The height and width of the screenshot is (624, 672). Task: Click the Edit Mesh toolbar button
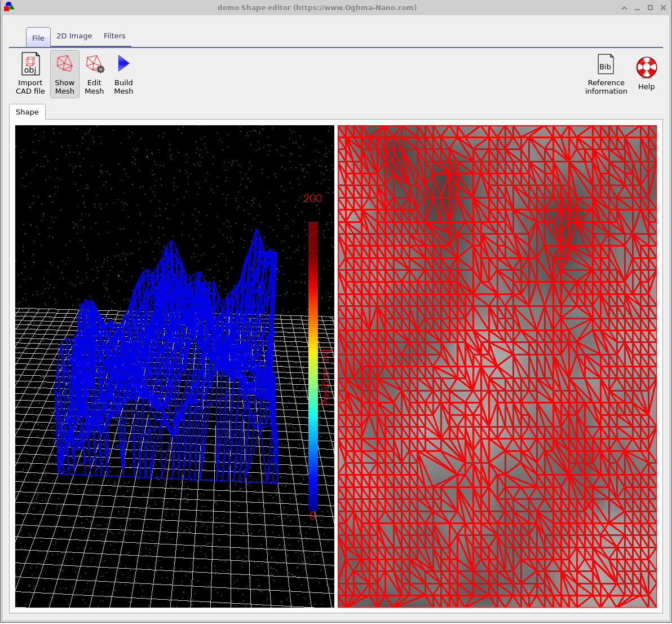94,74
